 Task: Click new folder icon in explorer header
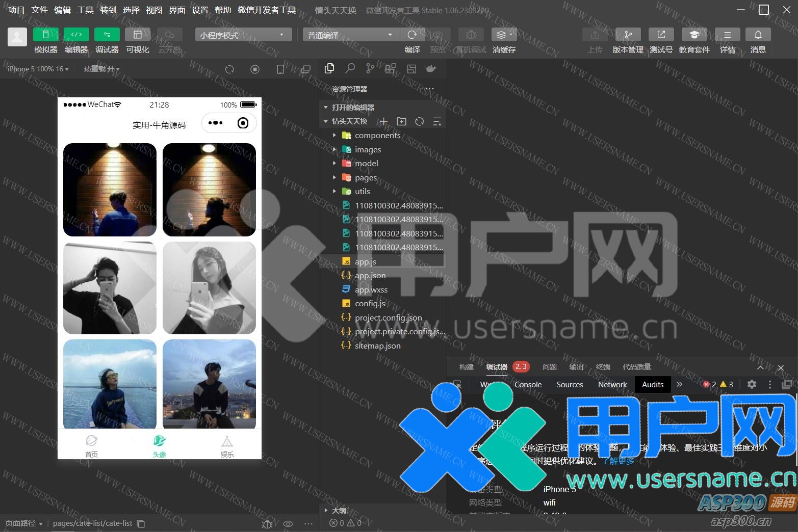pos(401,122)
